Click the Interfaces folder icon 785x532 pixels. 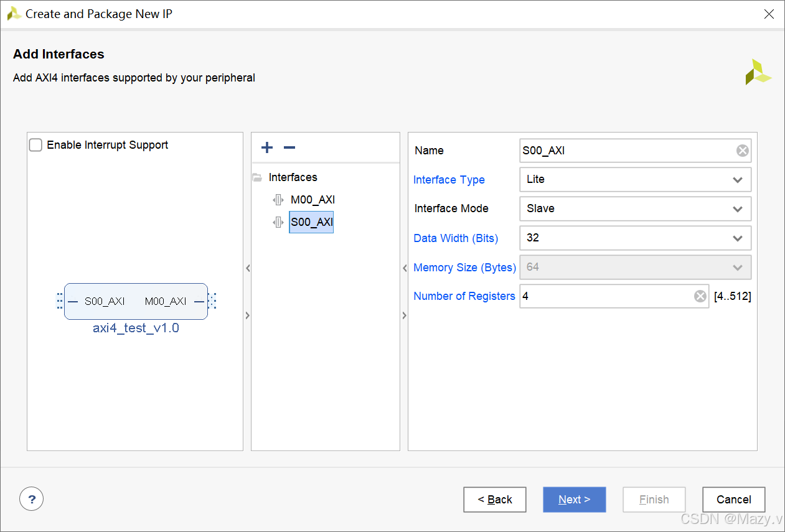pyautogui.click(x=257, y=177)
